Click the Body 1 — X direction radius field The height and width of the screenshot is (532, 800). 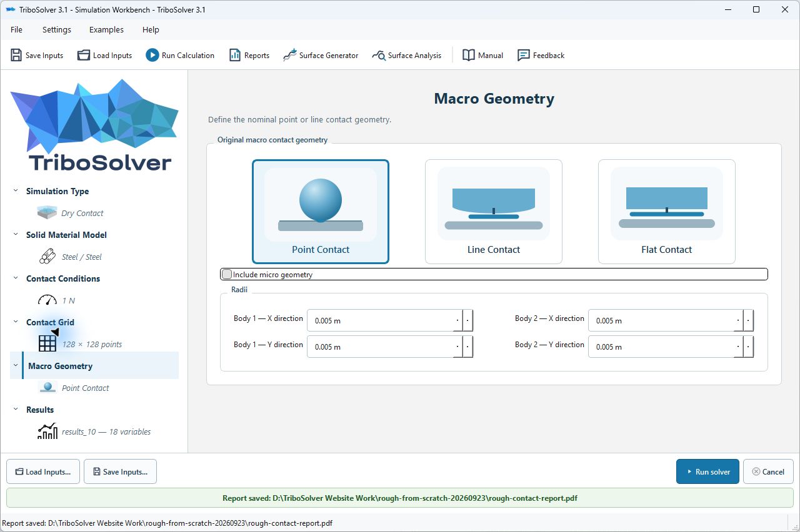390,321
